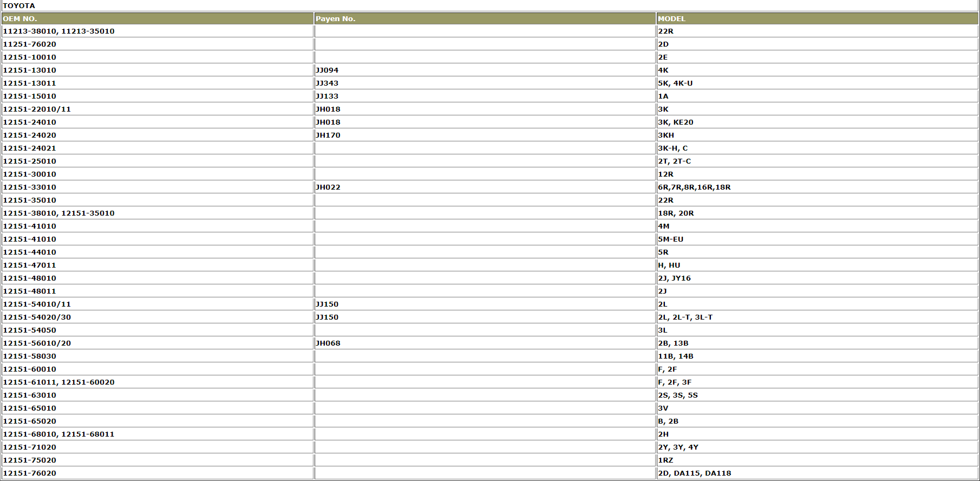Viewport: 980px width, 481px height.
Task: Select the MODEL column header
Action: click(x=817, y=18)
